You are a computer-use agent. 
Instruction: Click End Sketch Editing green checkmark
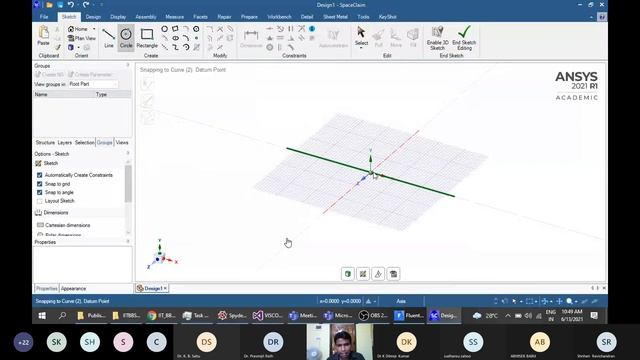464,38
